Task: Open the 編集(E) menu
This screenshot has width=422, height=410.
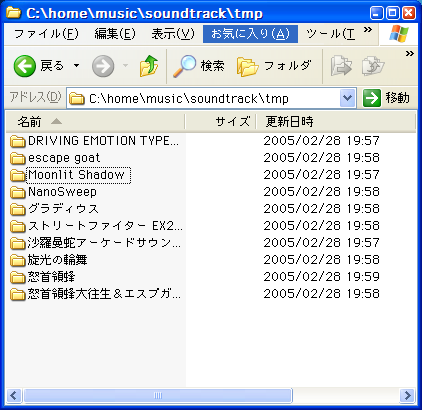Action: point(115,34)
